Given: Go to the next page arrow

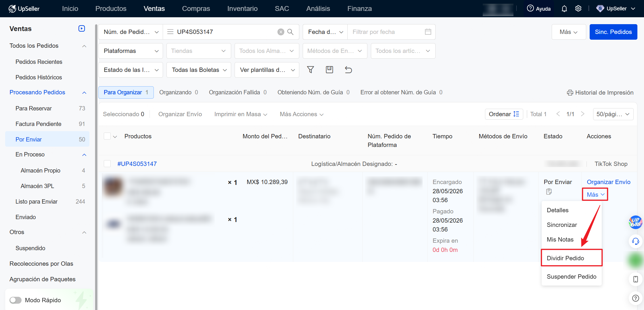Looking at the screenshot, I should (x=583, y=114).
